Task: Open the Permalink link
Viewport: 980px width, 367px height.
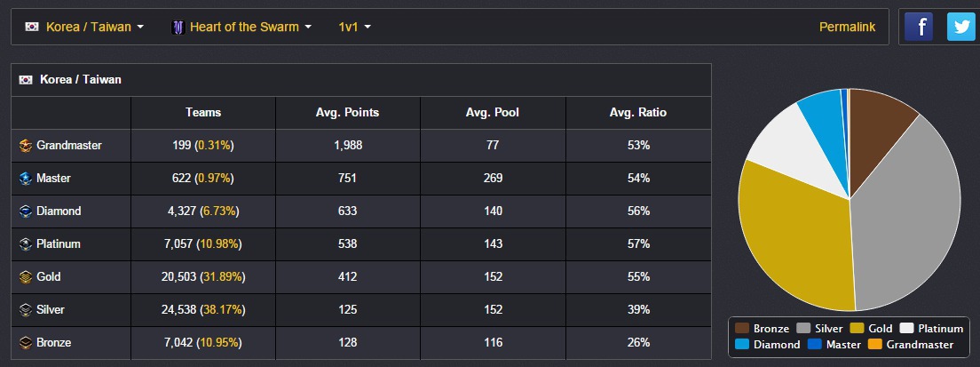Action: click(847, 27)
